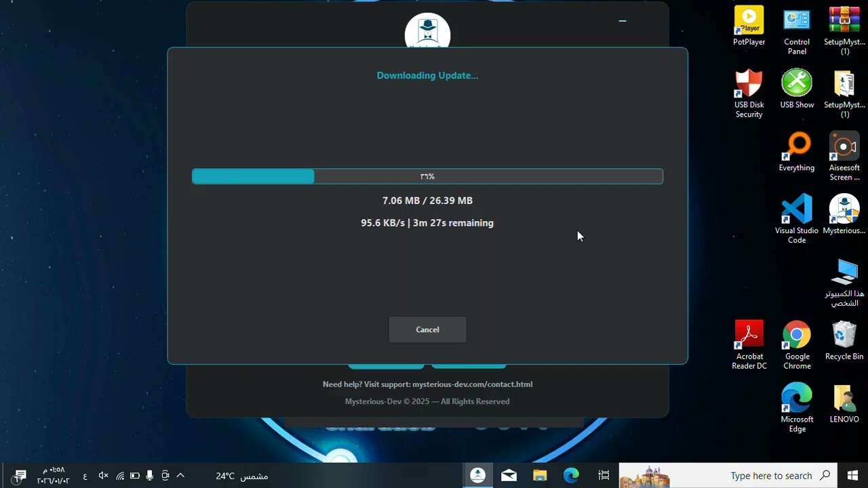Cancel the update download
The image size is (868, 488).
pyautogui.click(x=427, y=329)
